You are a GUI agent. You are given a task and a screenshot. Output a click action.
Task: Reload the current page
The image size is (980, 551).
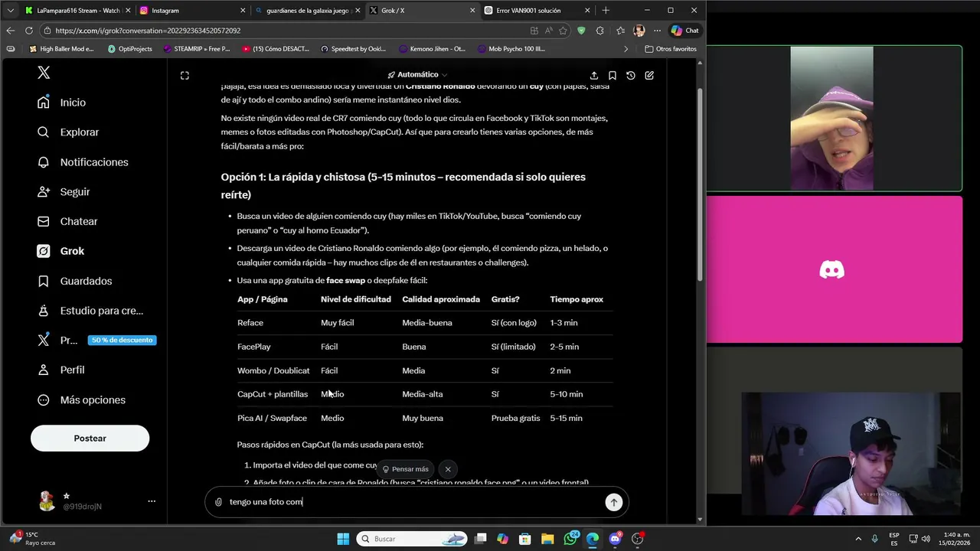[29, 31]
